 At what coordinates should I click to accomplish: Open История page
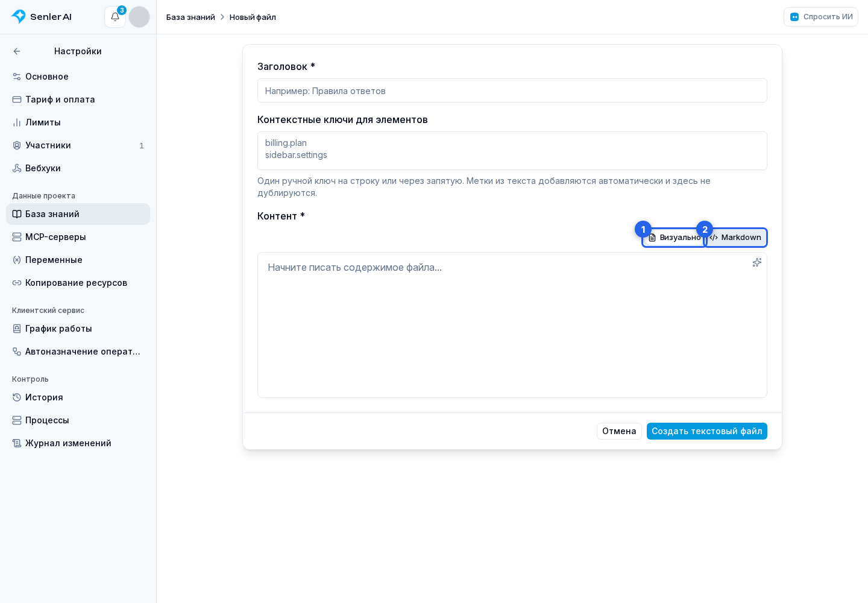(78, 397)
